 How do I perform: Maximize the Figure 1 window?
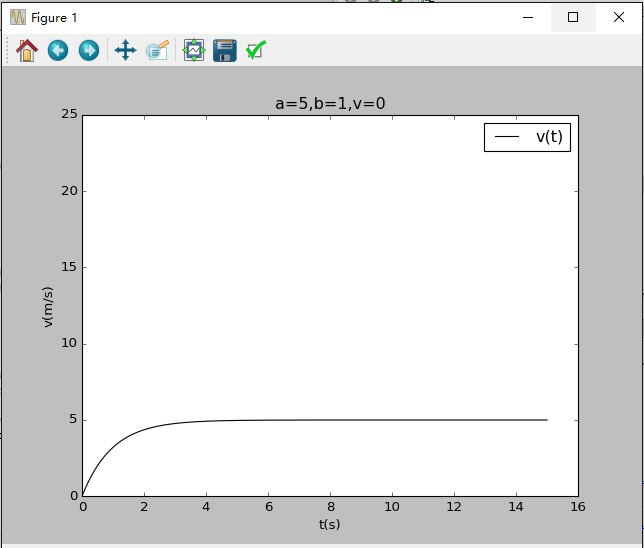(573, 17)
